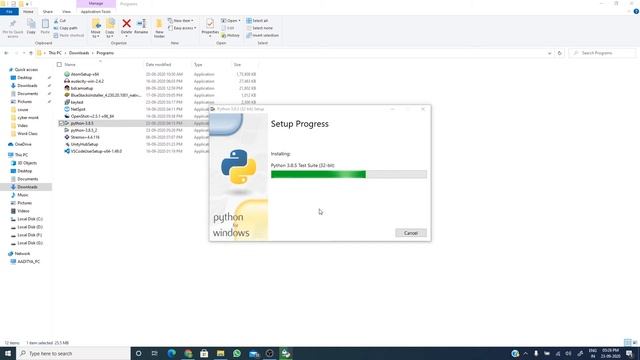Open file History from the ribbon

(x=231, y=36)
